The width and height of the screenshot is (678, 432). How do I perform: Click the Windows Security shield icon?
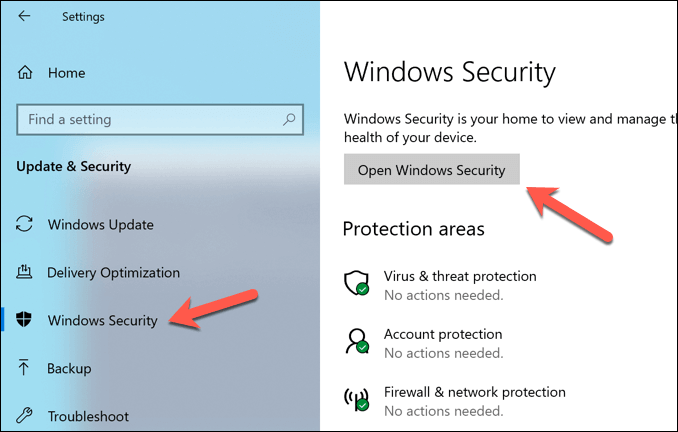coord(25,320)
